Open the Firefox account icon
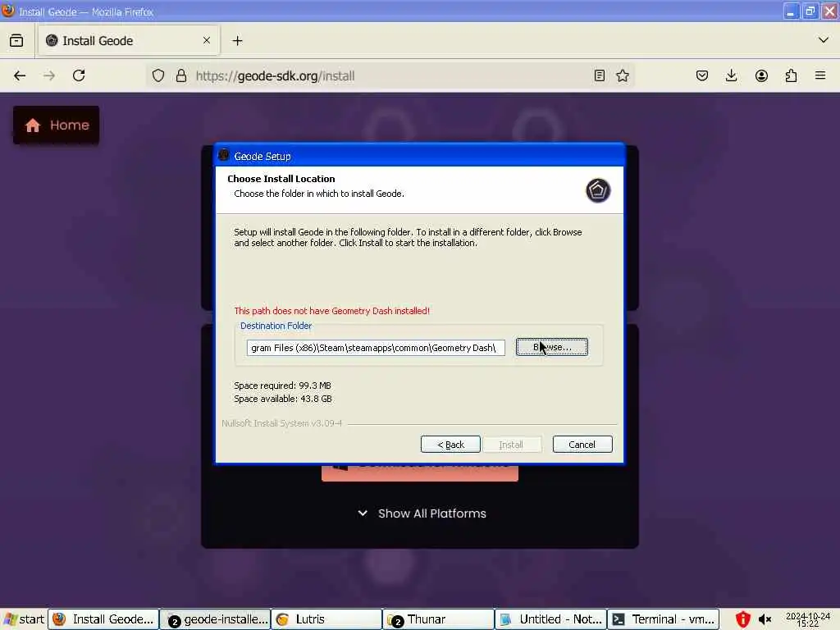 [x=761, y=75]
